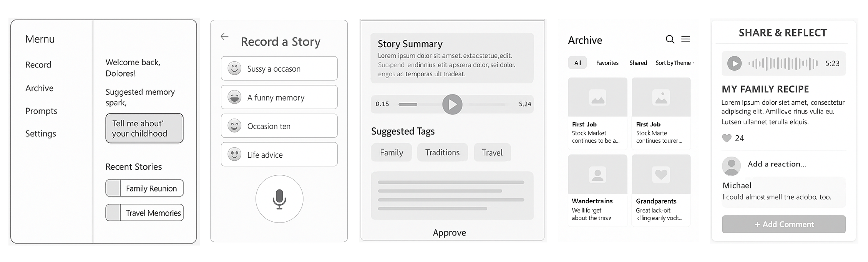This screenshot has height=262, width=868.
Task: Toggle the Family suggested tag
Action: [392, 152]
